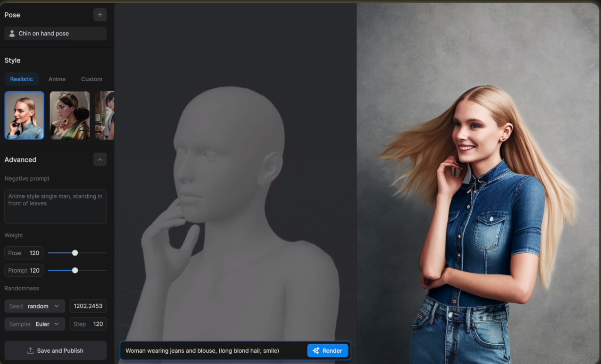Click the Style section heading
This screenshot has width=601, height=364.
(x=12, y=61)
